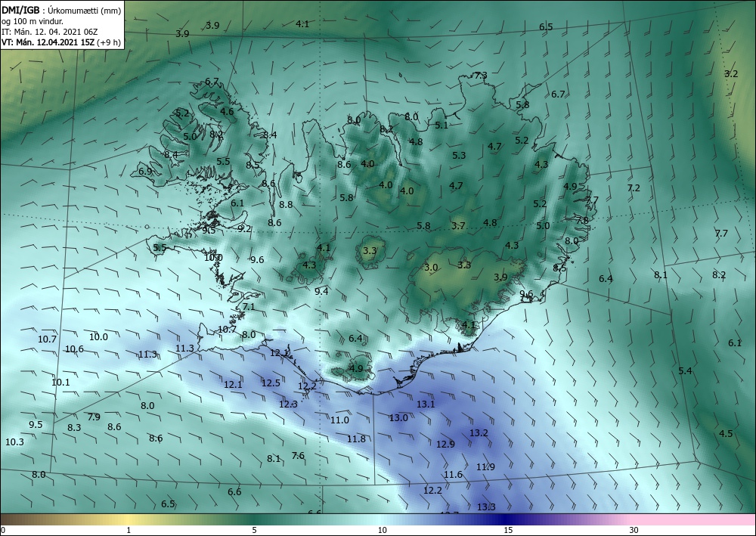Click the map value '7.3'
Screen dimensions: 756x536
point(481,75)
